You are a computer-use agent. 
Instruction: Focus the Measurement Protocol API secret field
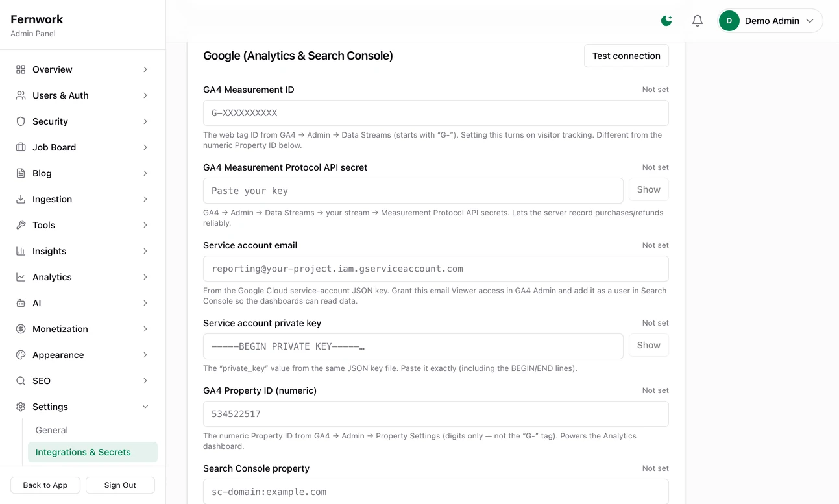coord(413,191)
